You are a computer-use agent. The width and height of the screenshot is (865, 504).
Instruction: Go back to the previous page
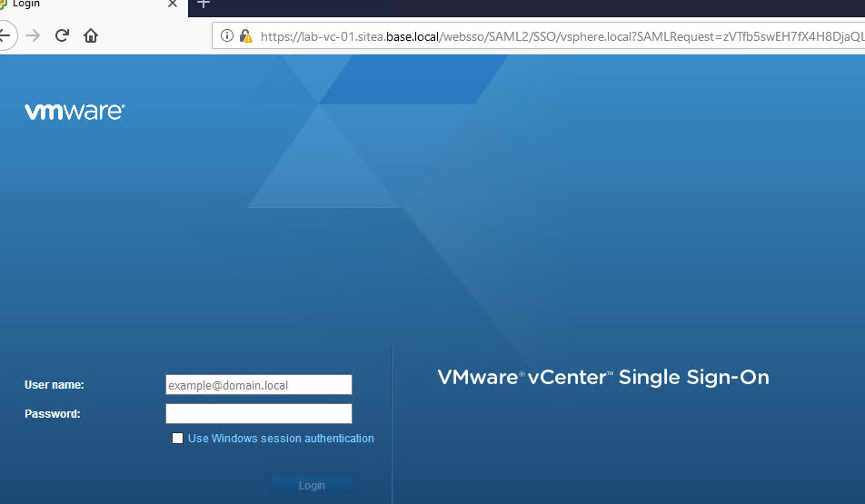point(5,36)
